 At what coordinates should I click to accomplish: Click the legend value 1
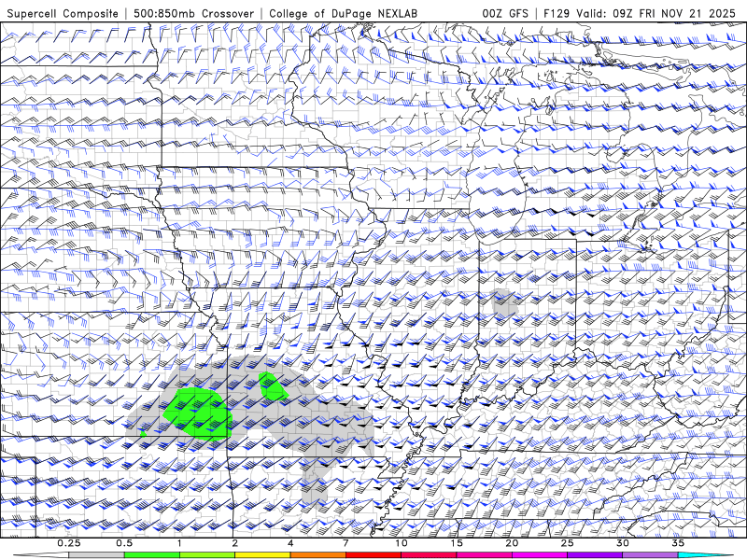pos(179,543)
